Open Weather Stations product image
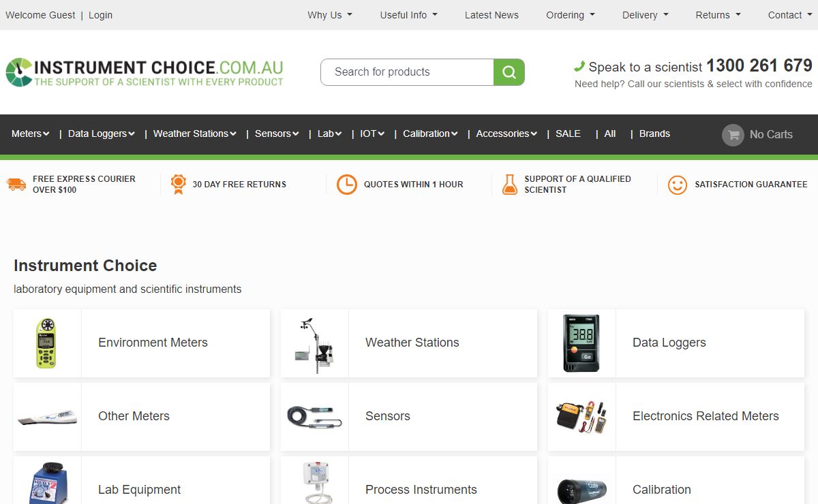Screen dimensions: 818x504 tap(314, 345)
